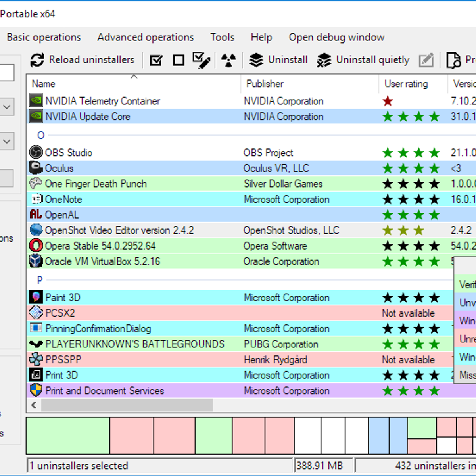Select the PPSSPP app icon
476x476 pixels.
36,359
